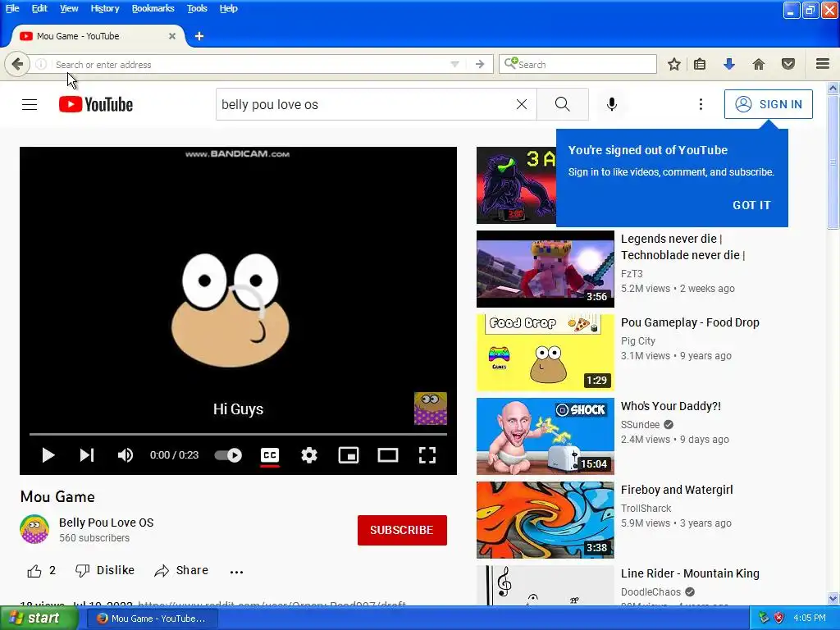The height and width of the screenshot is (630, 840).
Task: Search with voice microphone icon
Action: click(612, 104)
